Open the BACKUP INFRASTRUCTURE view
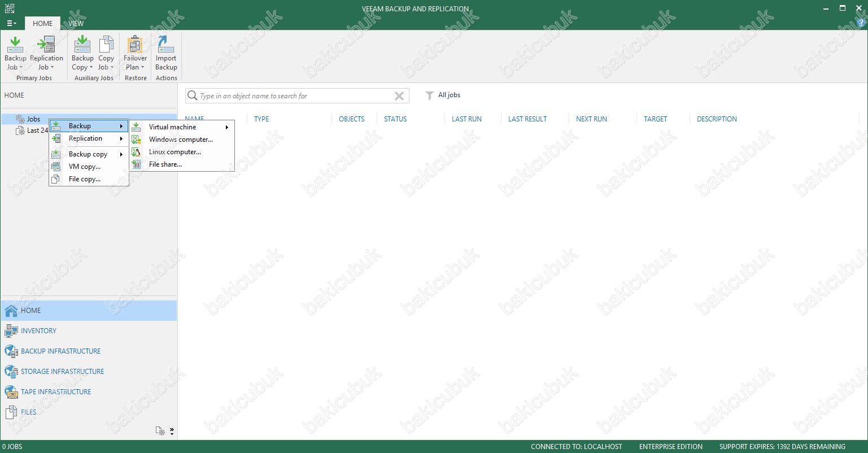The height and width of the screenshot is (453, 868). click(x=89, y=351)
